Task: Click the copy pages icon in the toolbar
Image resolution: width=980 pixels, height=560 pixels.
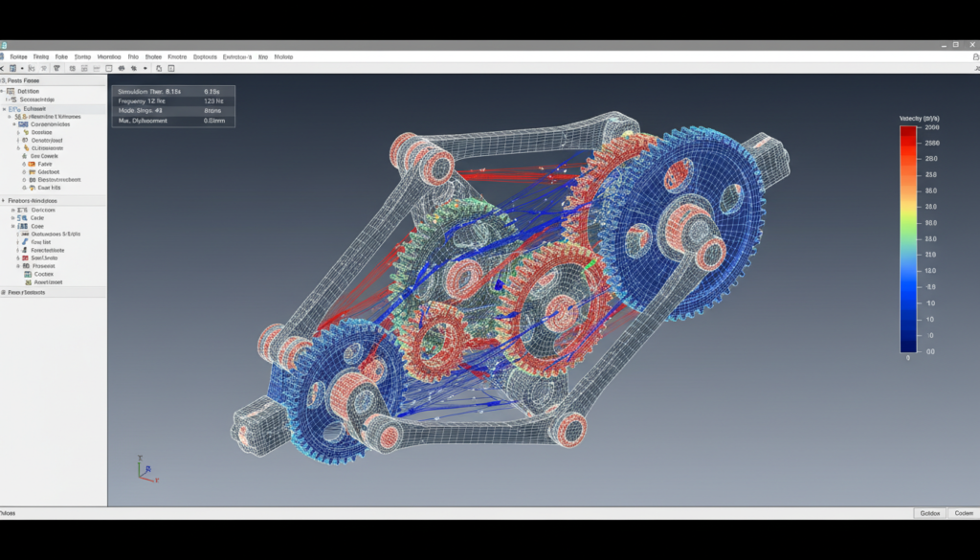Action: point(159,68)
